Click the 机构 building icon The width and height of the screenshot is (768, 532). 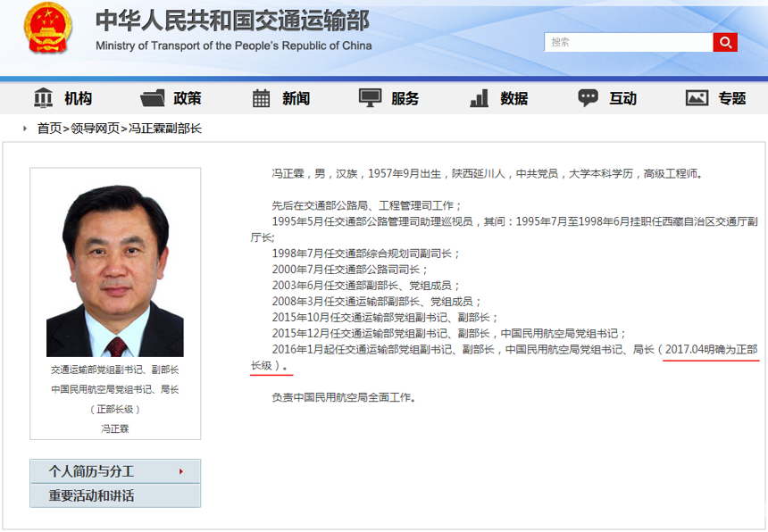pos(43,98)
